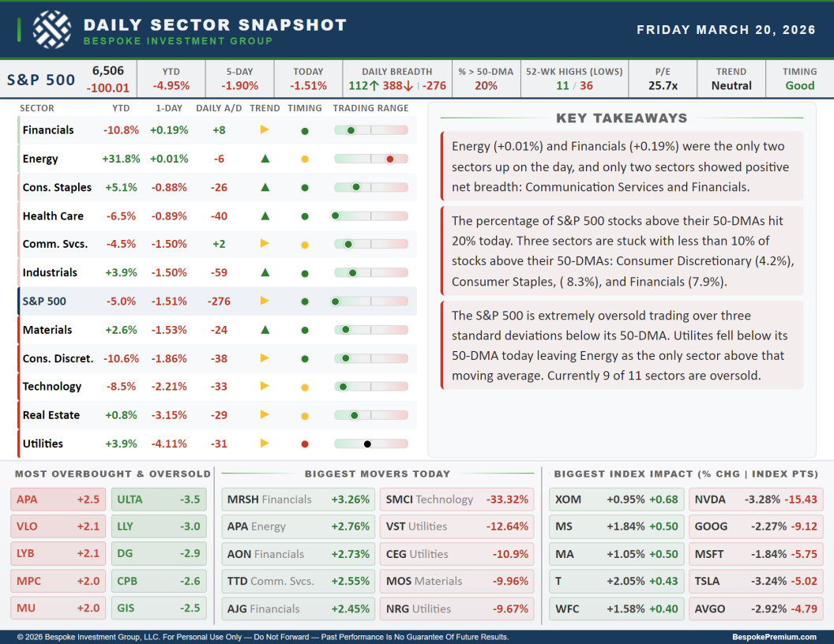Click the yellow trend arrow in Real Estate row
This screenshot has width=834, height=644.
pyautogui.click(x=265, y=415)
